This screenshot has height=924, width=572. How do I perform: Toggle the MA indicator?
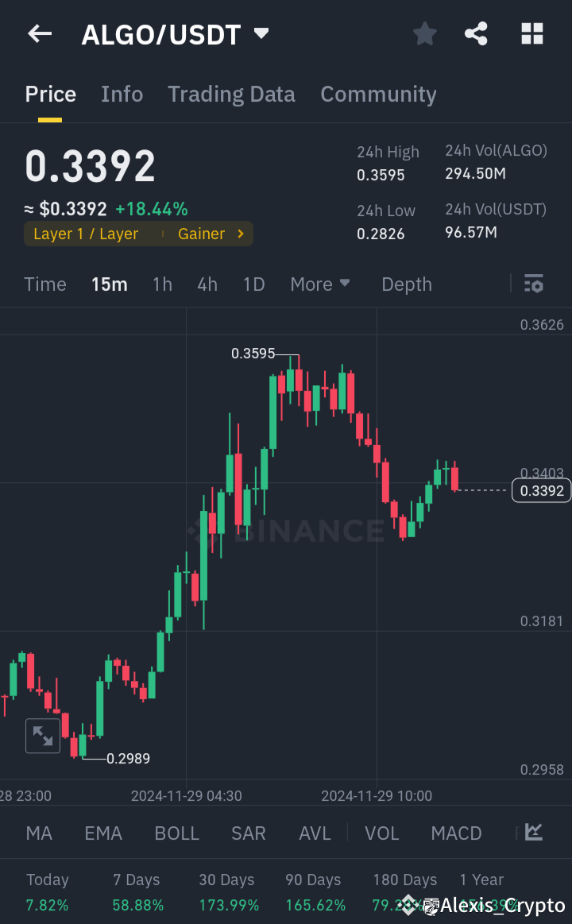(x=38, y=833)
